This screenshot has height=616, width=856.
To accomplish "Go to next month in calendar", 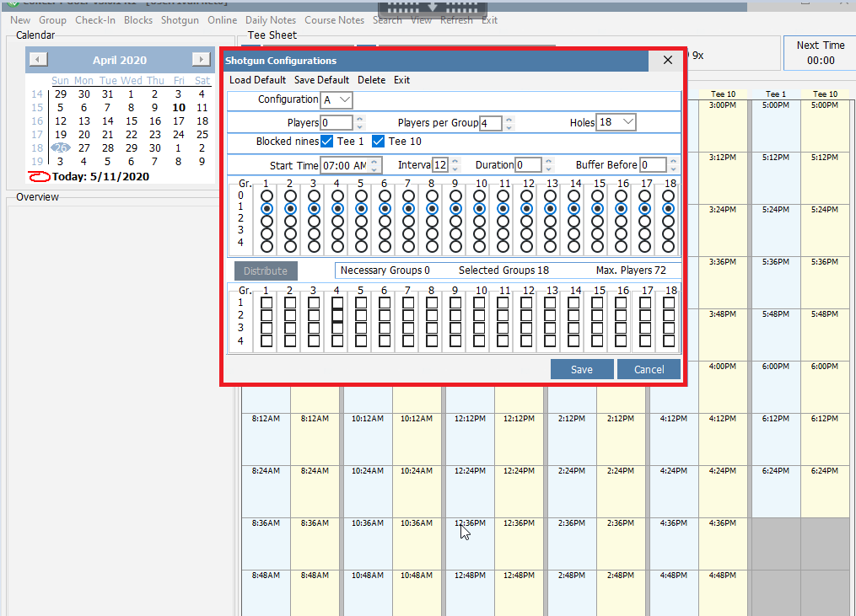I will 201,60.
